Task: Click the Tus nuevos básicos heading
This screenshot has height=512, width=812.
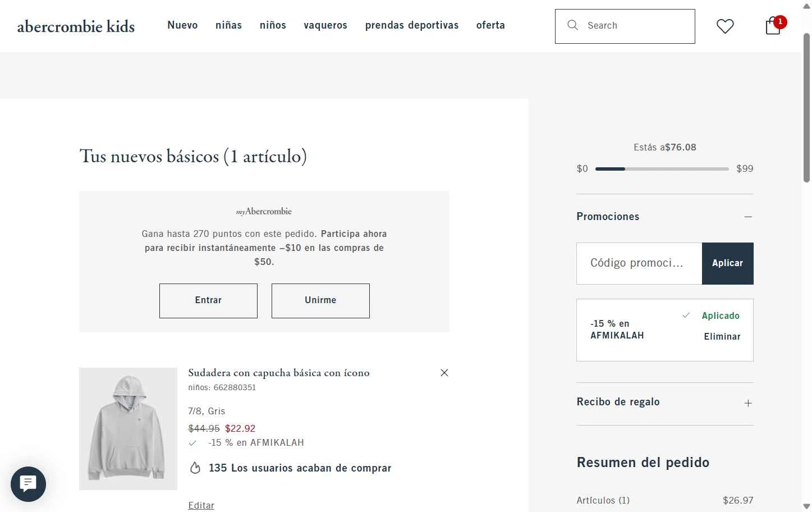Action: pyautogui.click(x=193, y=156)
